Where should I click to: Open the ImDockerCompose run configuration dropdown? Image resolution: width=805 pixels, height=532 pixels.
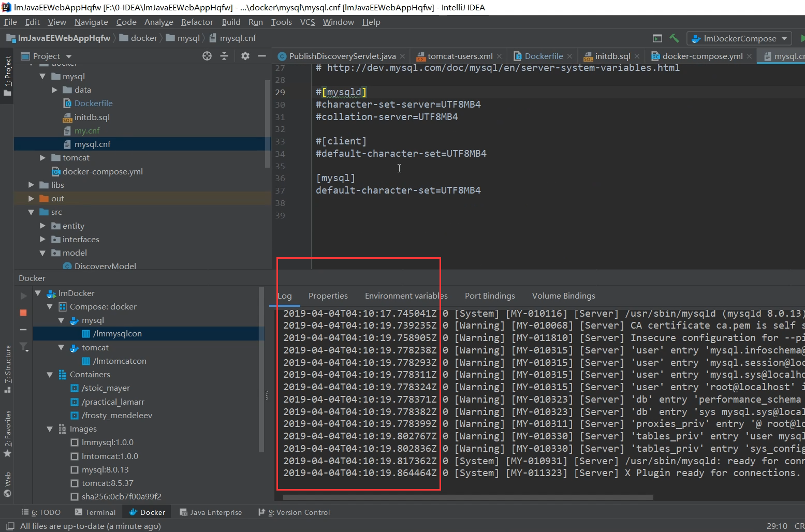click(x=740, y=38)
